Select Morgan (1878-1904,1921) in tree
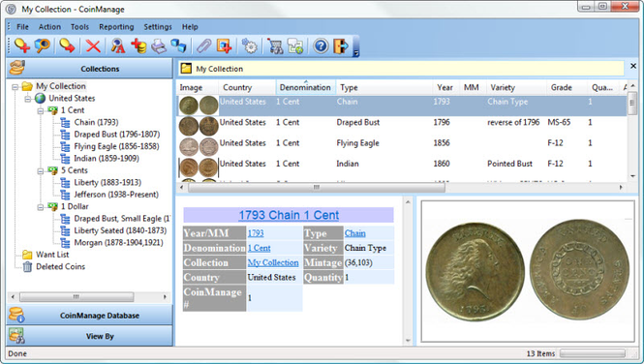 coord(118,243)
